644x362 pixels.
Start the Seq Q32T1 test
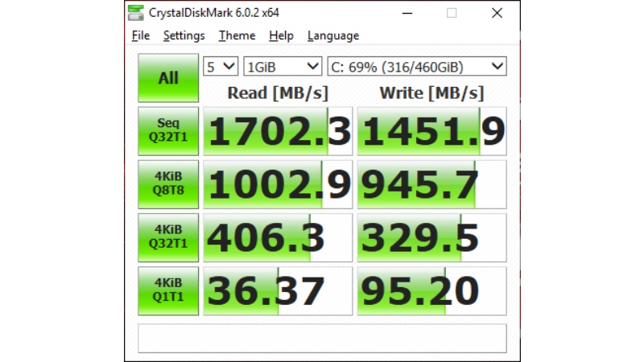point(168,131)
